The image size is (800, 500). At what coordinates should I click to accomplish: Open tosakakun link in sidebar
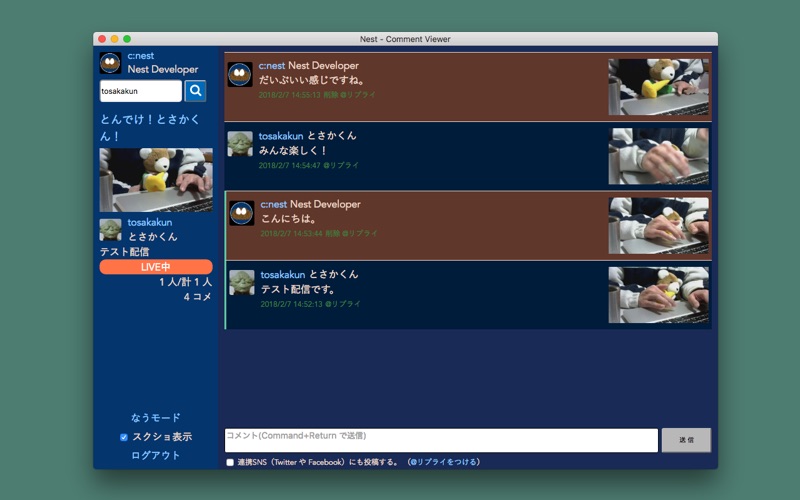[150, 222]
